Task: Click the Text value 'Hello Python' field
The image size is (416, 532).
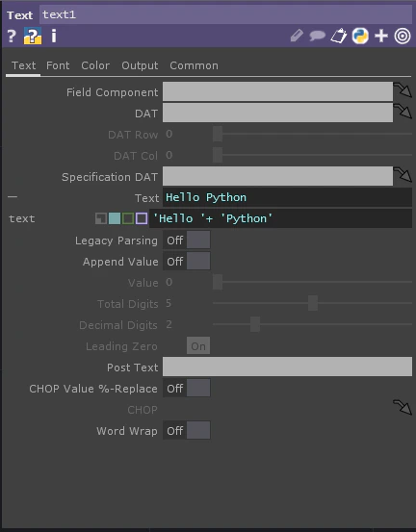Action: 287,197
